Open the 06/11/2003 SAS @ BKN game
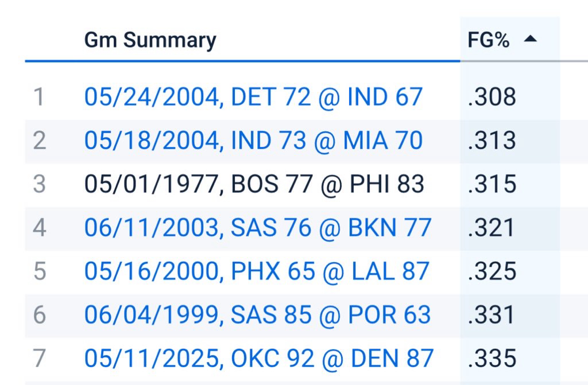Viewport: 588px width, 385px height. [257, 228]
